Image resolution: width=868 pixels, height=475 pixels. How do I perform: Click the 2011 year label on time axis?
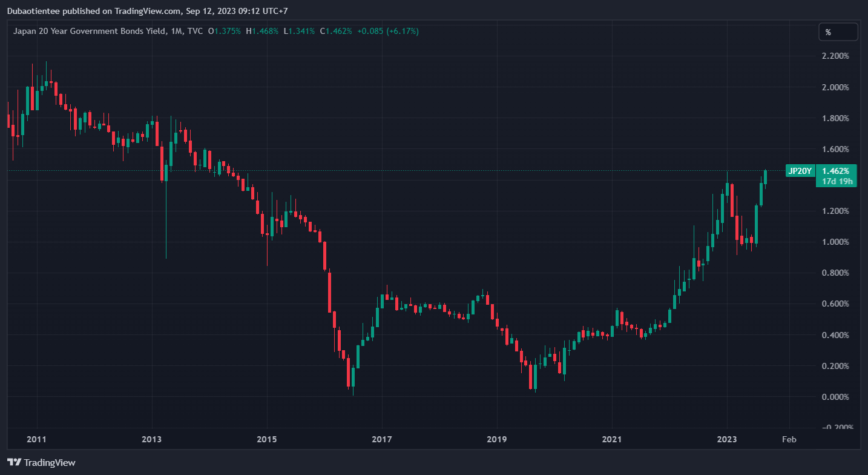click(x=37, y=439)
